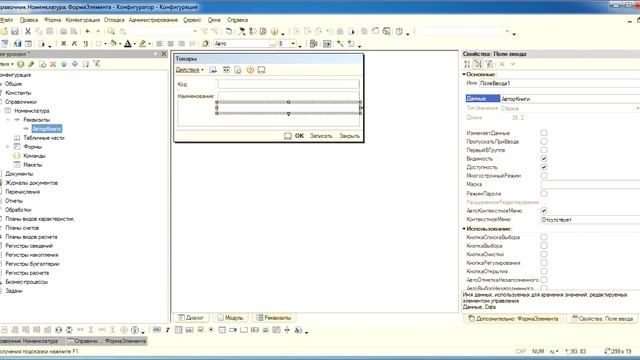Click the italic K formatting icon

click(x=74, y=44)
